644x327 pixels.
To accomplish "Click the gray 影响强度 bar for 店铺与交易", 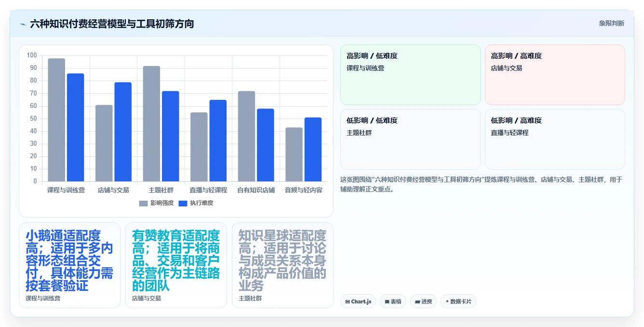I will tap(104, 143).
